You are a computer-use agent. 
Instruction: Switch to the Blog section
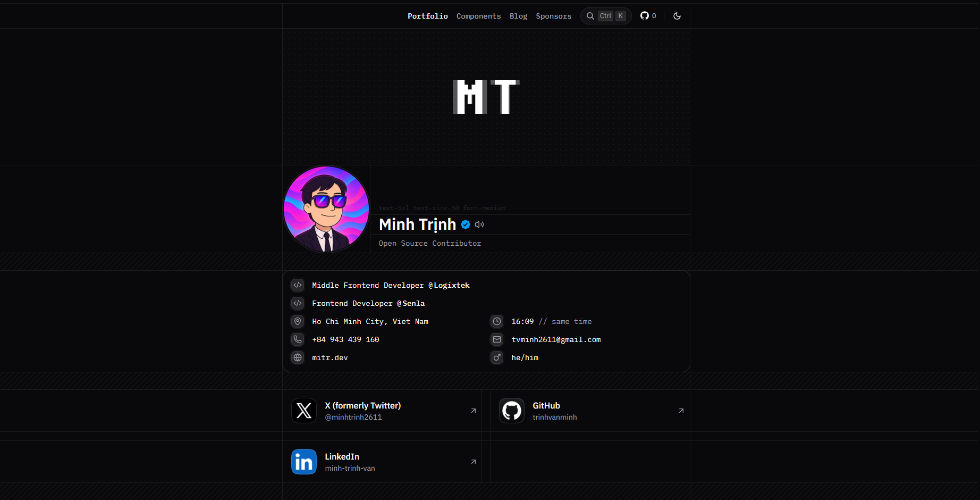click(518, 15)
